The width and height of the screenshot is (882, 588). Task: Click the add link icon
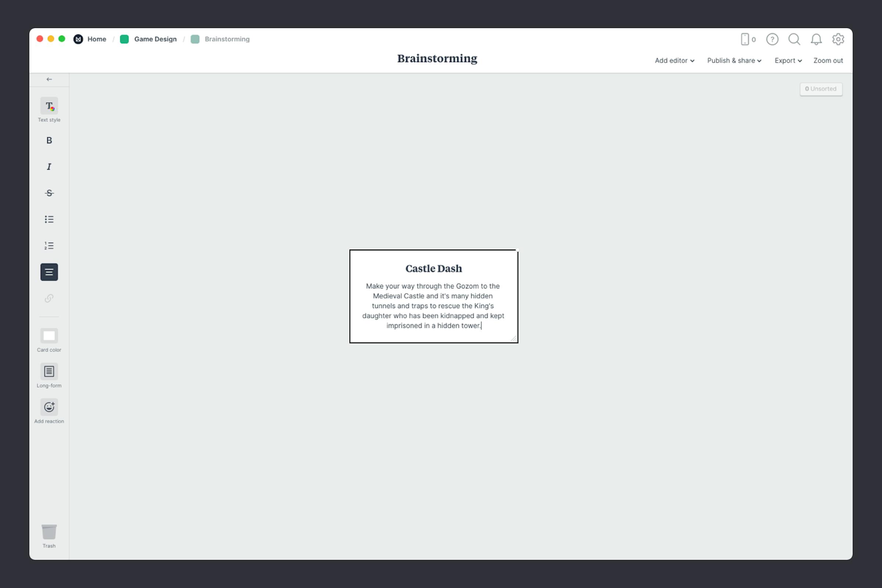(49, 298)
